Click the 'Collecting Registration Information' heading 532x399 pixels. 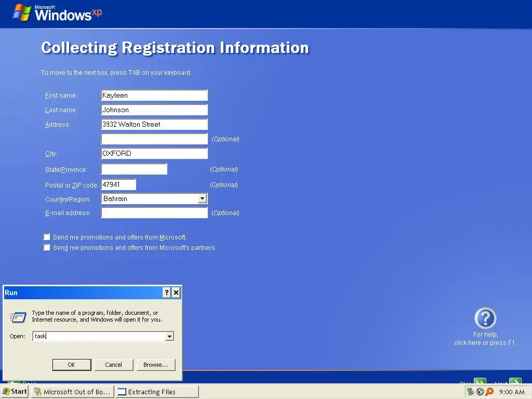click(175, 47)
